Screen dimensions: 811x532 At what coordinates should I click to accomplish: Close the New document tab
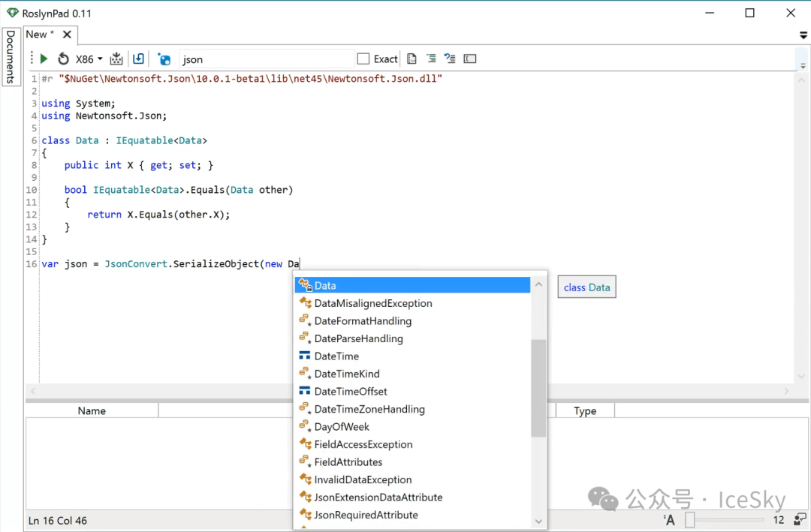pos(67,34)
